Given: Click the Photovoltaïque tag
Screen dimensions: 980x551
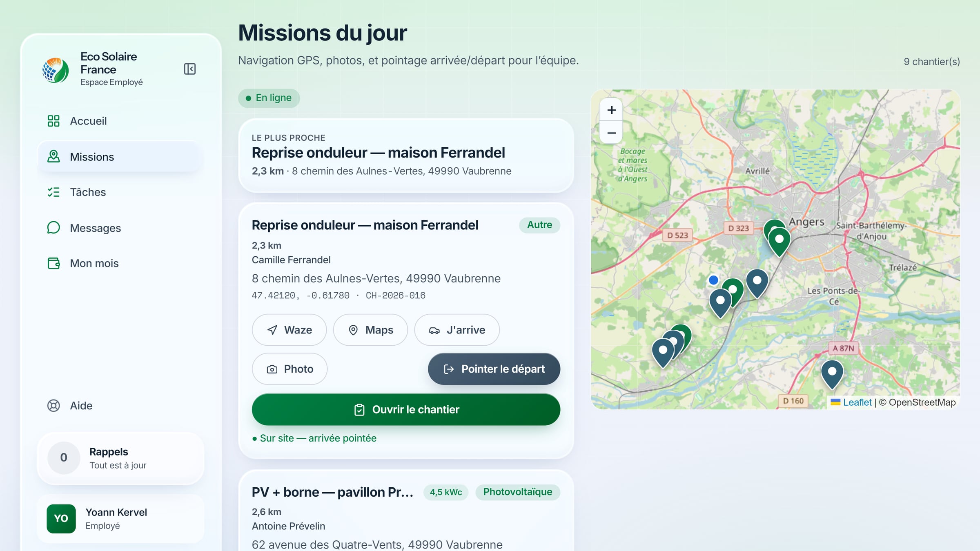Looking at the screenshot, I should click(517, 492).
